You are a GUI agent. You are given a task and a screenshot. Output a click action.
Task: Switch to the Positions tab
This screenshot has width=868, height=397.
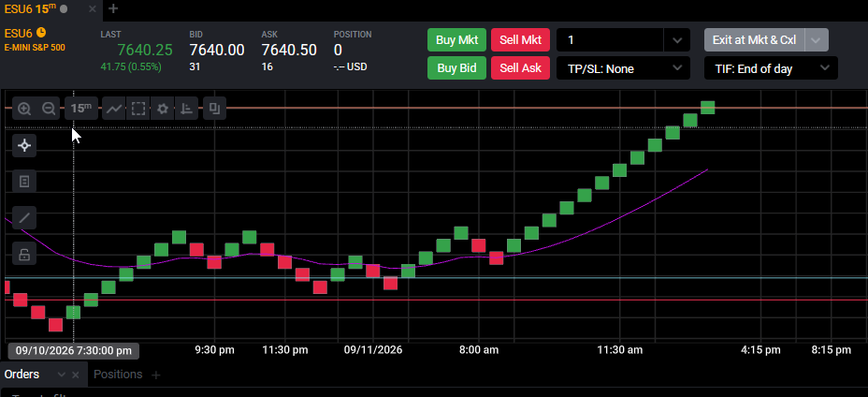pyautogui.click(x=118, y=375)
